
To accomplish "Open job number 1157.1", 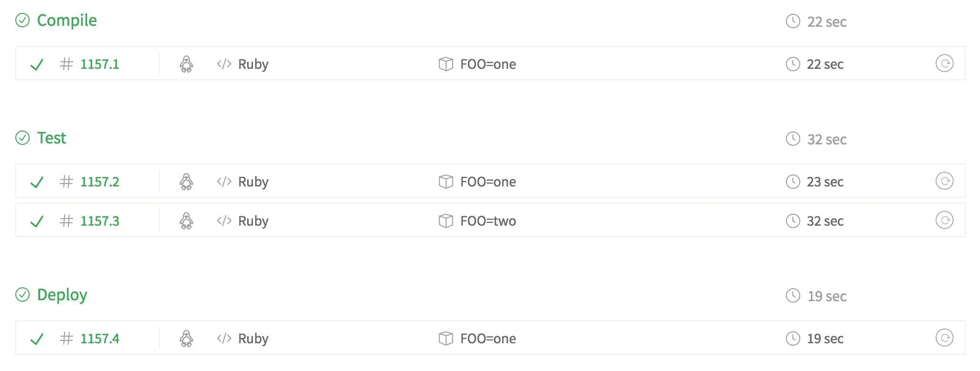I will [x=99, y=64].
